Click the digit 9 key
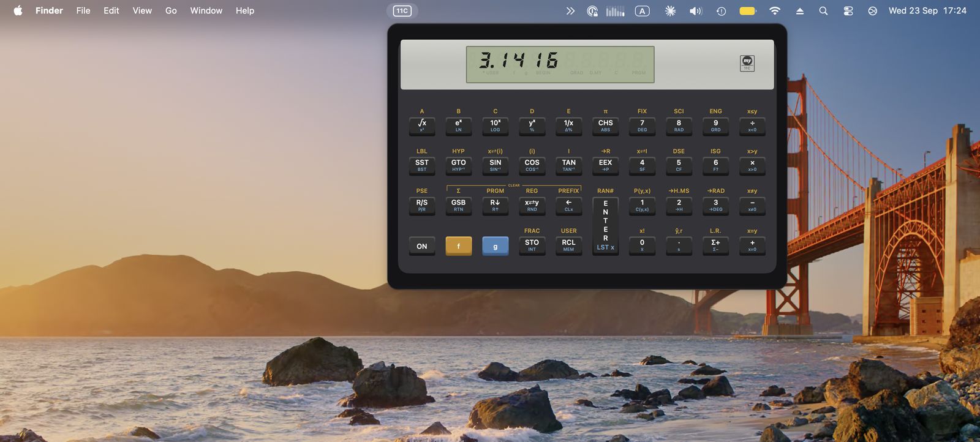The height and width of the screenshot is (442, 980). (x=716, y=125)
